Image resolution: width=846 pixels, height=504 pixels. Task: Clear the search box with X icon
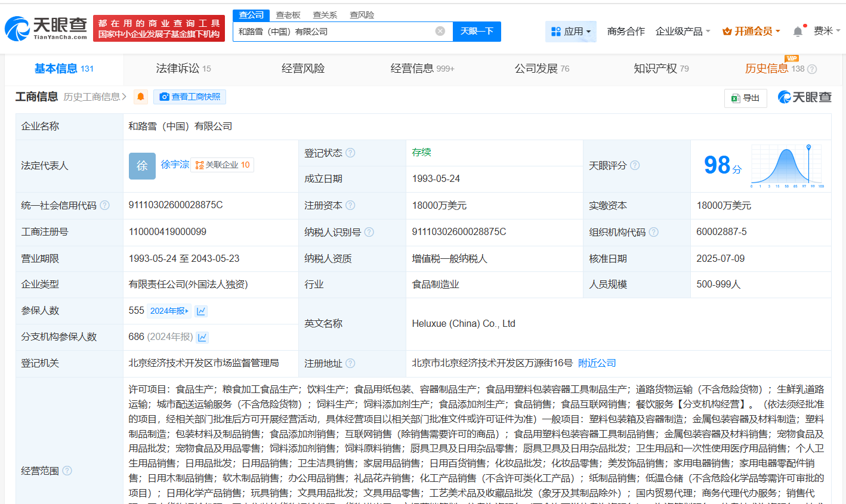[440, 31]
